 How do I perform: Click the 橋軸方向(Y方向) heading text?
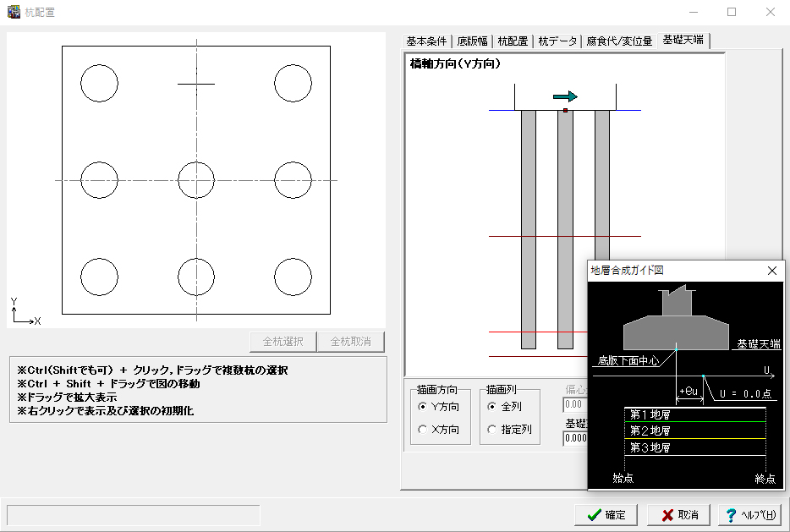(455, 63)
